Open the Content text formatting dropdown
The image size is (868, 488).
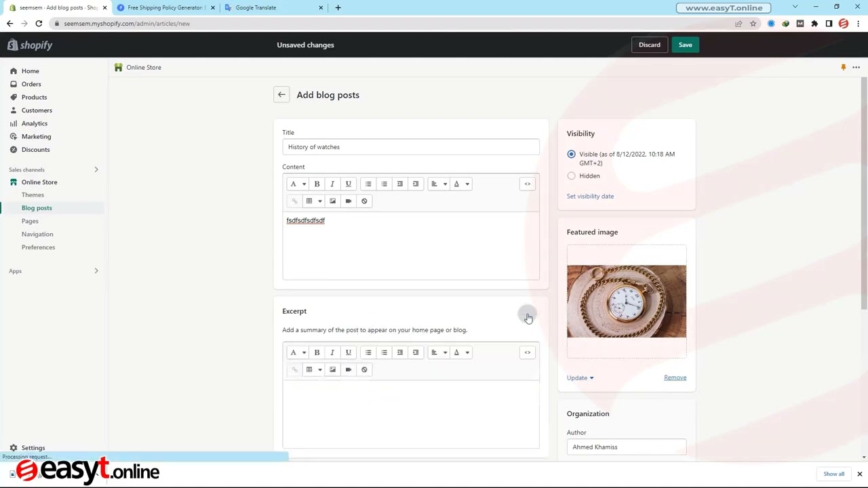(298, 184)
